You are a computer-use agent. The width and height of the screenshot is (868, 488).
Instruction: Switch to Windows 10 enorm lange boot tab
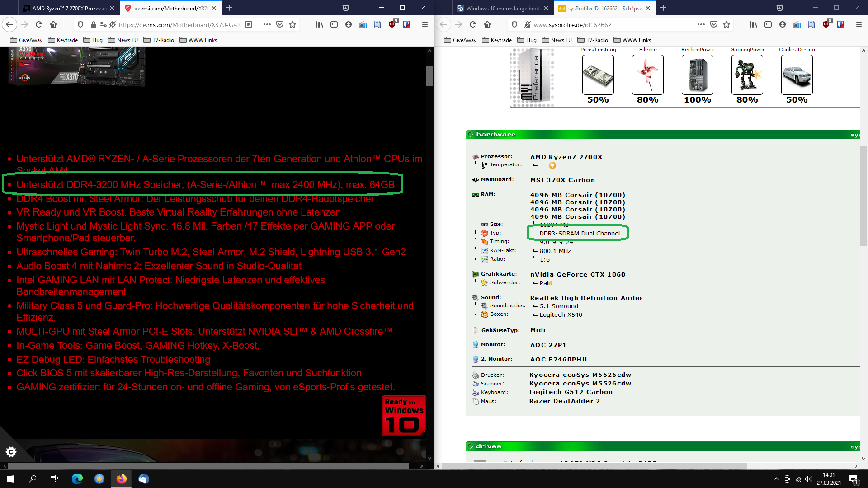coord(502,8)
